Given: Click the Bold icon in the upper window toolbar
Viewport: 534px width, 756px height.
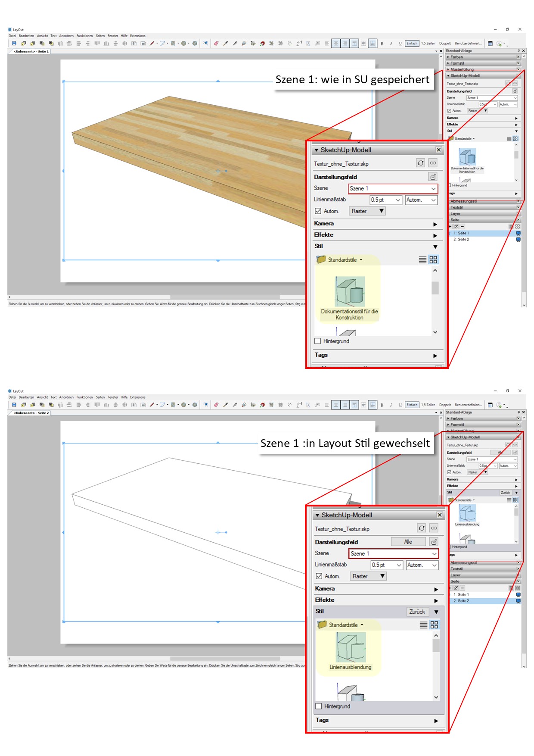Looking at the screenshot, I should [x=382, y=44].
